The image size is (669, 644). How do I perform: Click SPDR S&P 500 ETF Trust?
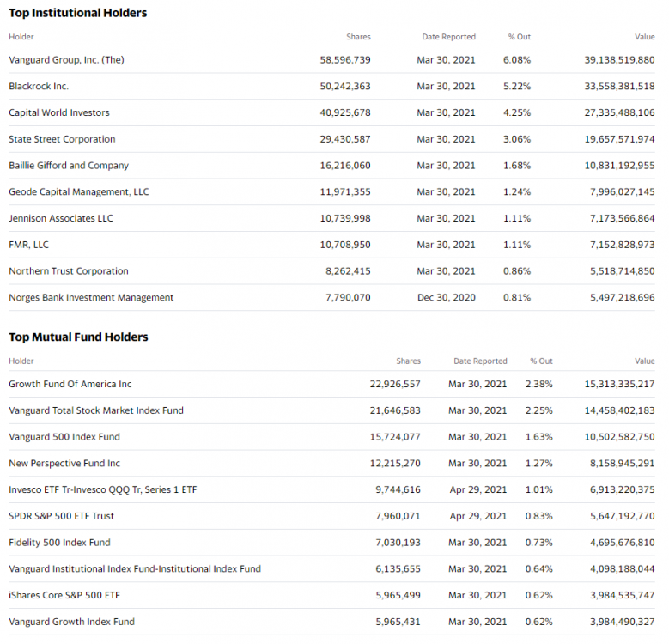(62, 516)
